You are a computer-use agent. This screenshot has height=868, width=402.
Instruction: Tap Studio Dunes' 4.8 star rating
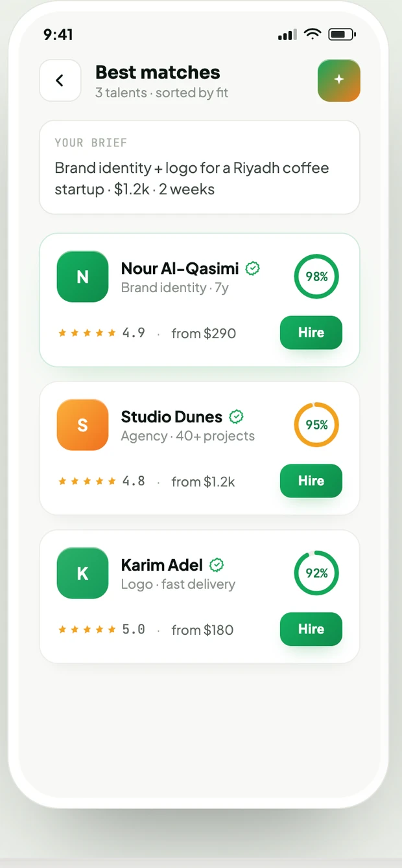click(102, 481)
